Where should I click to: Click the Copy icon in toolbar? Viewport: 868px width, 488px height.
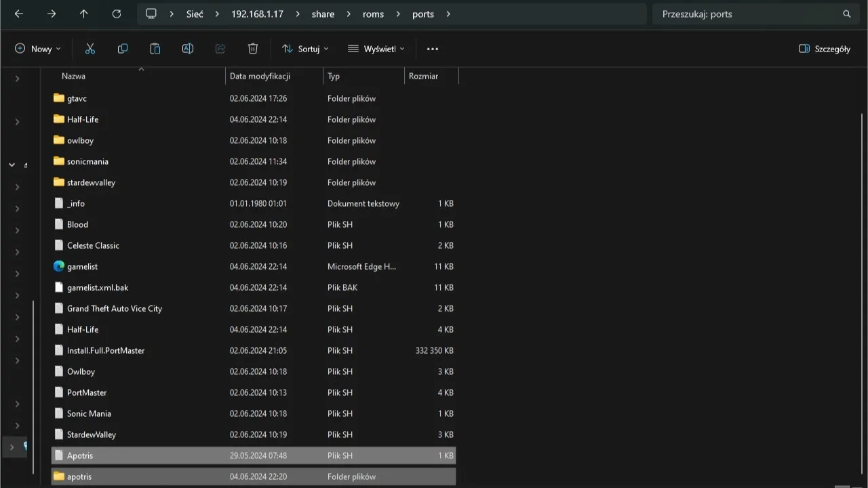(x=123, y=49)
